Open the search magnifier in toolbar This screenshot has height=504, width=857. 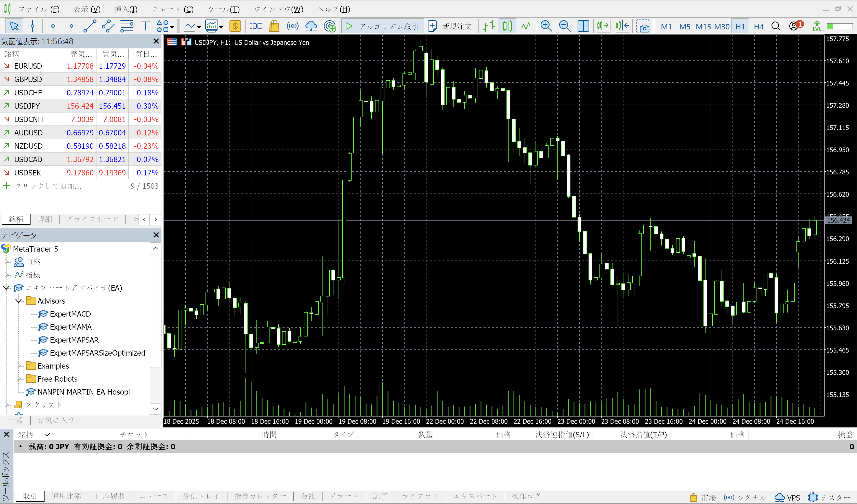pos(776,26)
